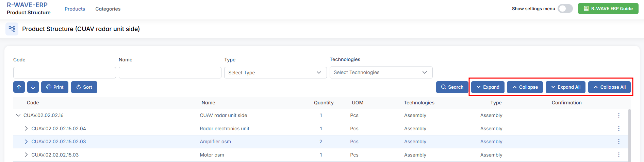Toggle the Show settings menu switch
Image resolution: width=644 pixels, height=162 pixels.
coord(565,9)
